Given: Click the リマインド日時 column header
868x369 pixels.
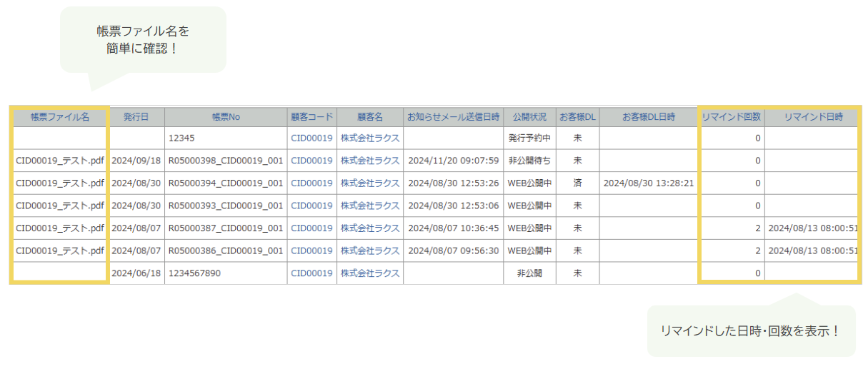Looking at the screenshot, I should [813, 117].
